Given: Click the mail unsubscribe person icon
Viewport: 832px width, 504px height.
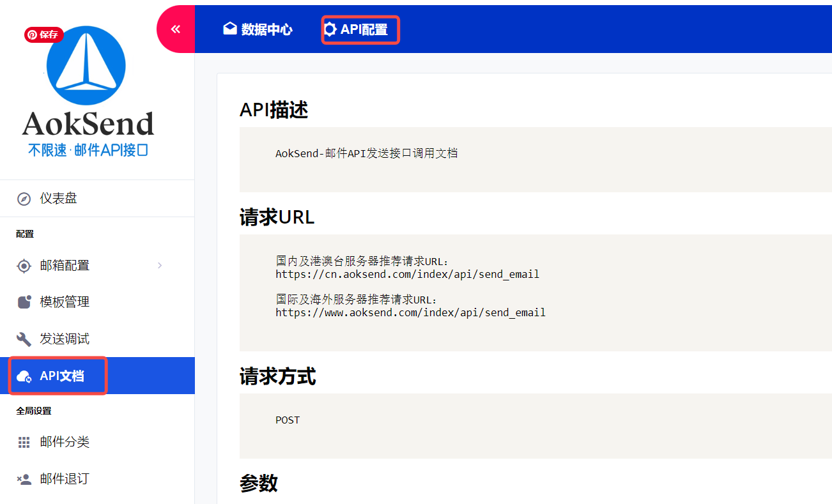Looking at the screenshot, I should tap(24, 479).
